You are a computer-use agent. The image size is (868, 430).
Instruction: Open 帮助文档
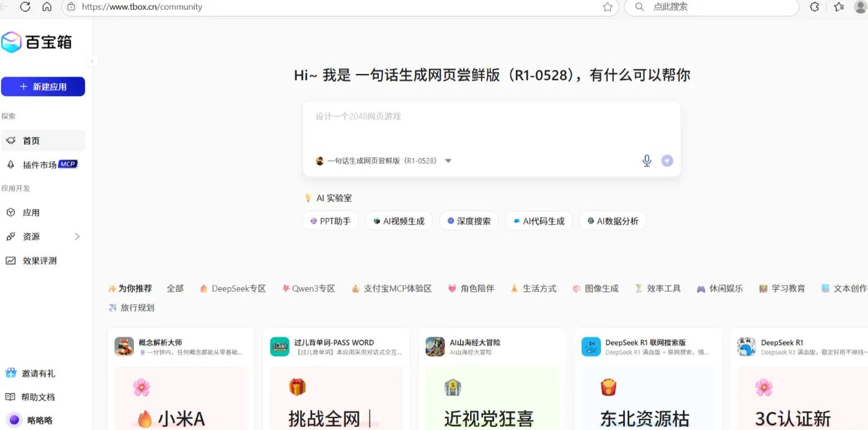pos(30,397)
